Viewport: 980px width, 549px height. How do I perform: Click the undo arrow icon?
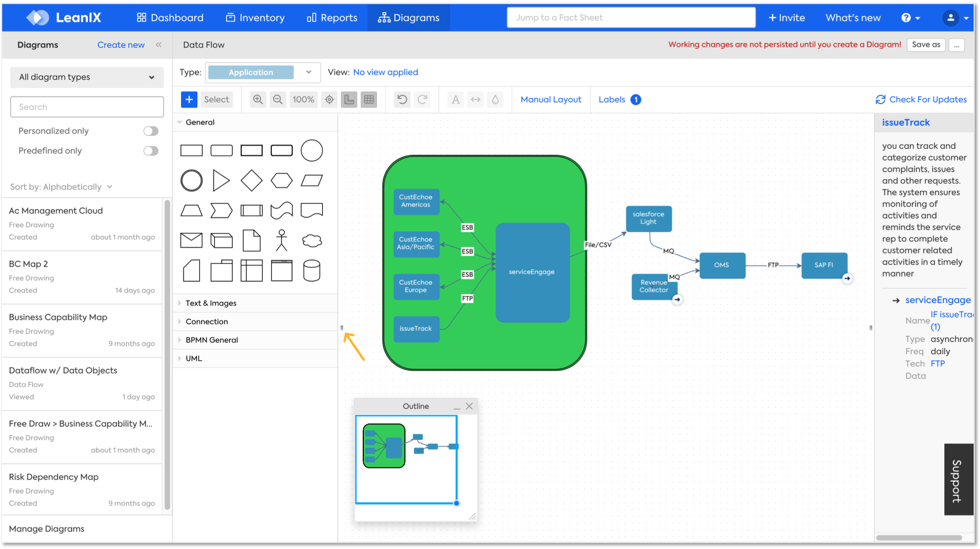pyautogui.click(x=402, y=99)
